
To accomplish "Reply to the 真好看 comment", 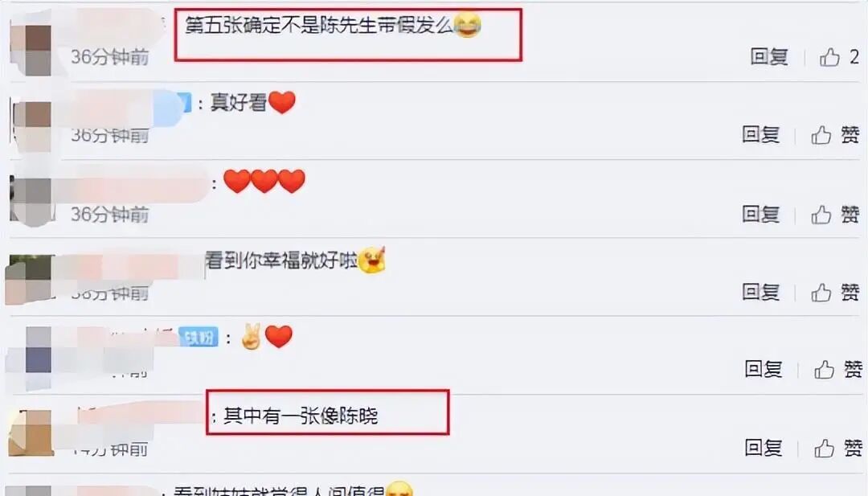I will tap(760, 134).
